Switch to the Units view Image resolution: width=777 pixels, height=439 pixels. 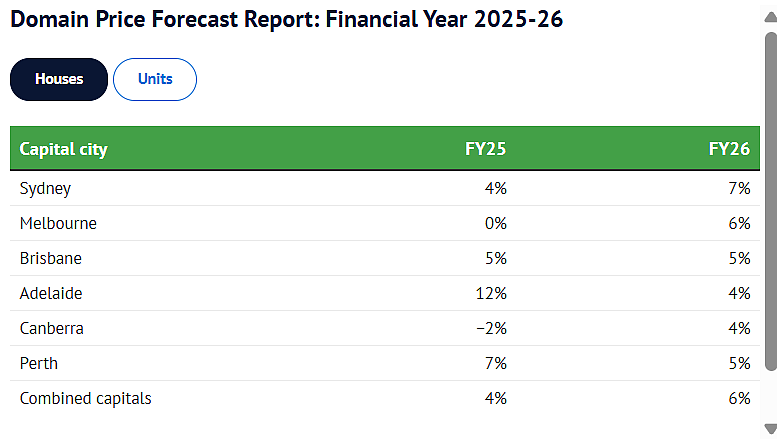pyautogui.click(x=155, y=79)
